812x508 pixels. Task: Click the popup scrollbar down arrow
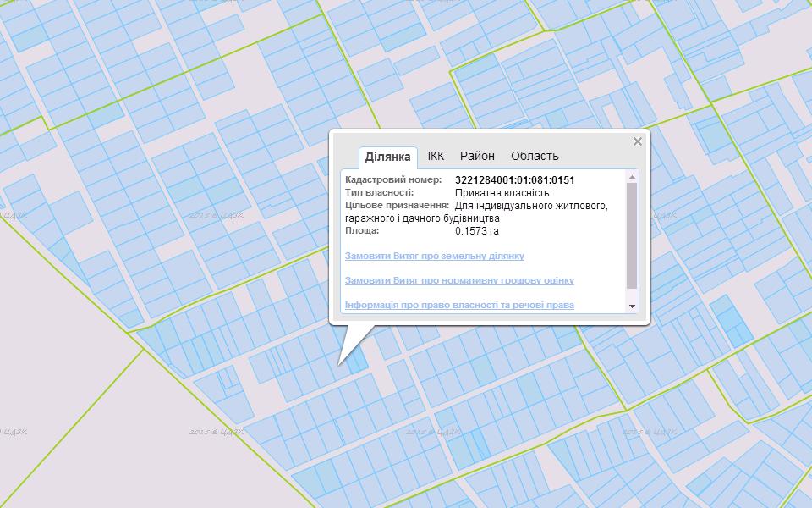pyautogui.click(x=632, y=306)
